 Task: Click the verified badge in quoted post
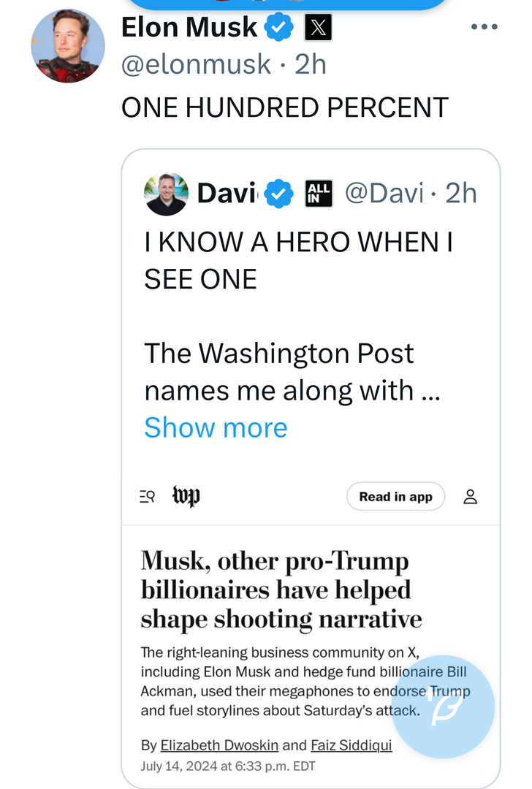click(x=278, y=194)
